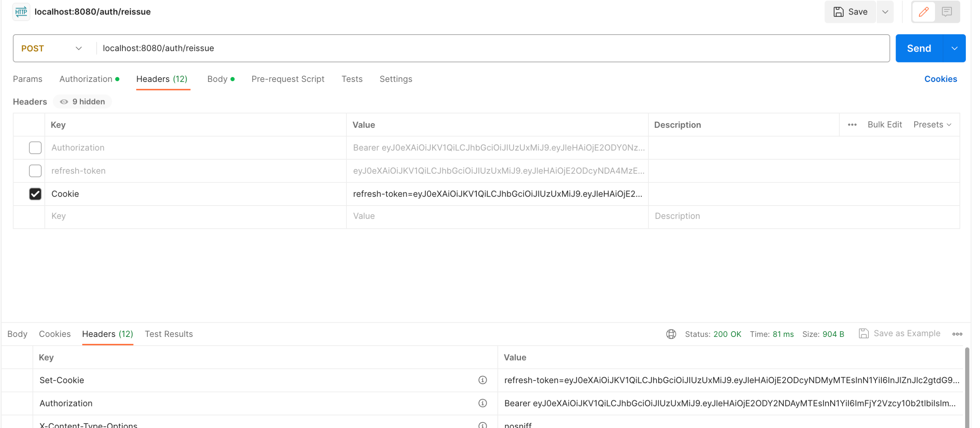Click the globe network icon

pyautogui.click(x=671, y=334)
